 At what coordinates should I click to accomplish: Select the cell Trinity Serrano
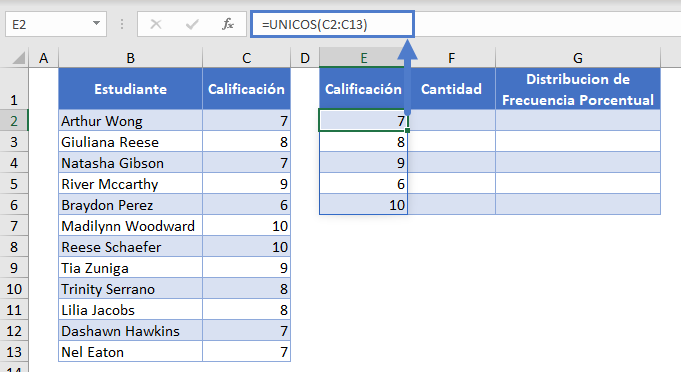click(130, 289)
